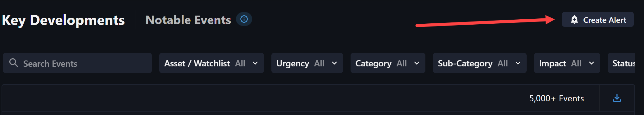
Task: Switch to the Notable Events tab
Action: pos(188,20)
